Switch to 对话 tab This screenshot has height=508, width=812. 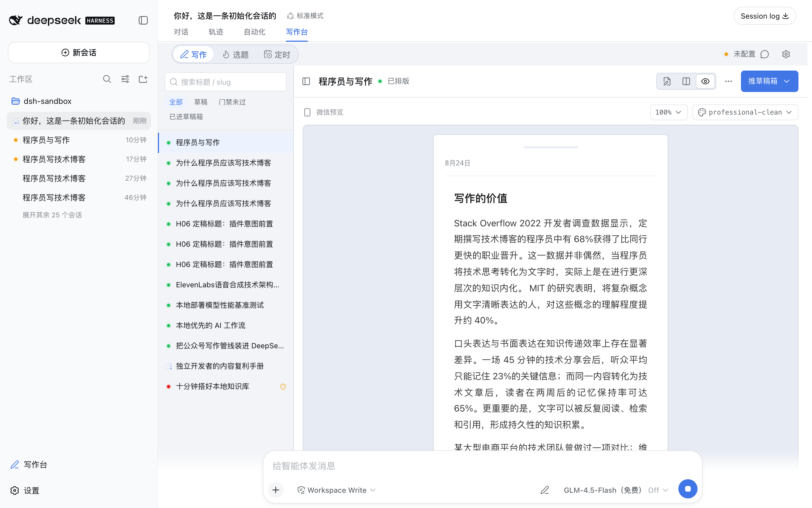pos(181,32)
